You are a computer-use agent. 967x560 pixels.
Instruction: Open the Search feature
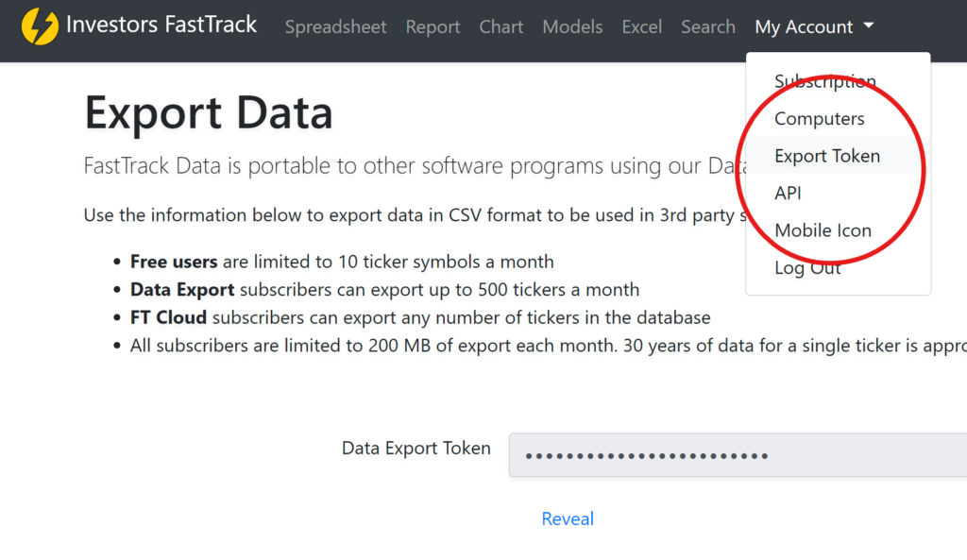click(707, 26)
